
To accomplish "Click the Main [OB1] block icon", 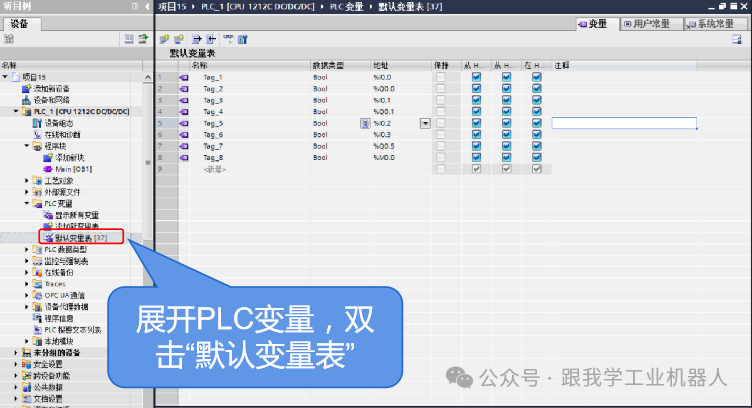I will [x=49, y=169].
